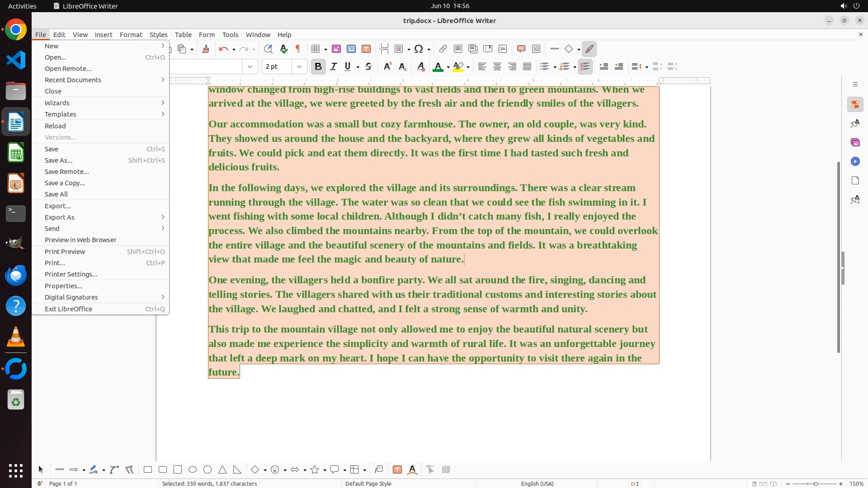Image resolution: width=868 pixels, height=488 pixels.
Task: Select Print Preview menu entry
Action: point(65,252)
